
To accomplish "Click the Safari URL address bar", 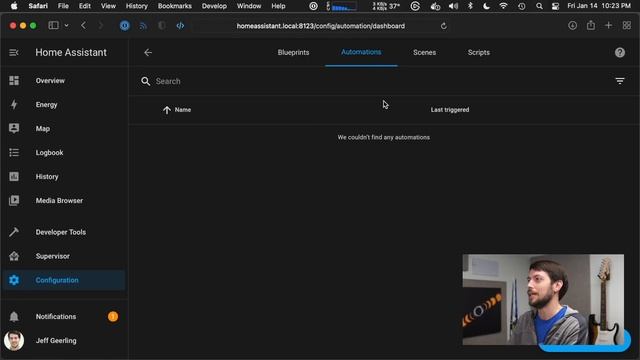I will pyautogui.click(x=321, y=26).
